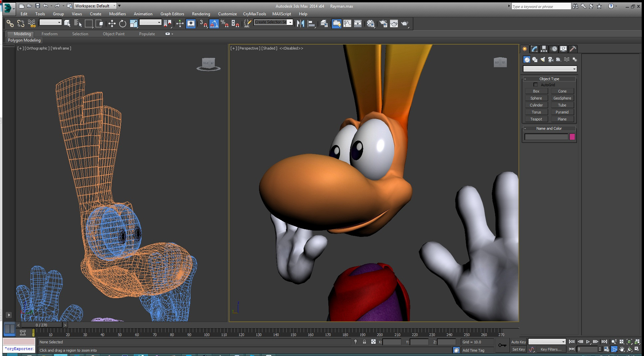The height and width of the screenshot is (356, 644).
Task: Show the Helpers creation category
Action: (x=559, y=60)
